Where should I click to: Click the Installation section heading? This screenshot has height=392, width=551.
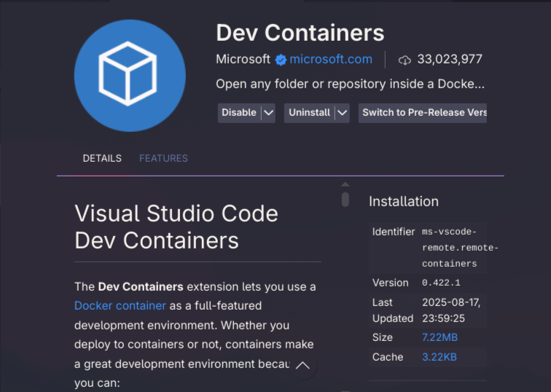tap(404, 201)
